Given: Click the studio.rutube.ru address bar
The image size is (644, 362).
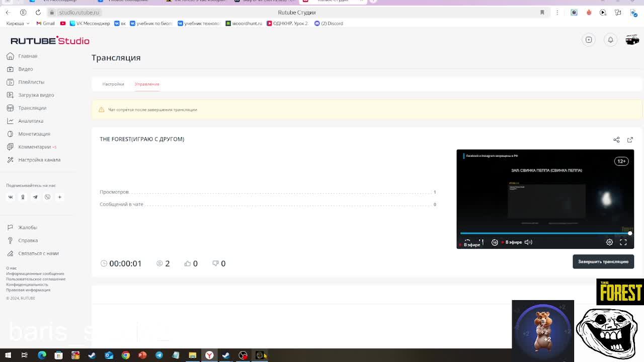Looking at the screenshot, I should [78, 13].
